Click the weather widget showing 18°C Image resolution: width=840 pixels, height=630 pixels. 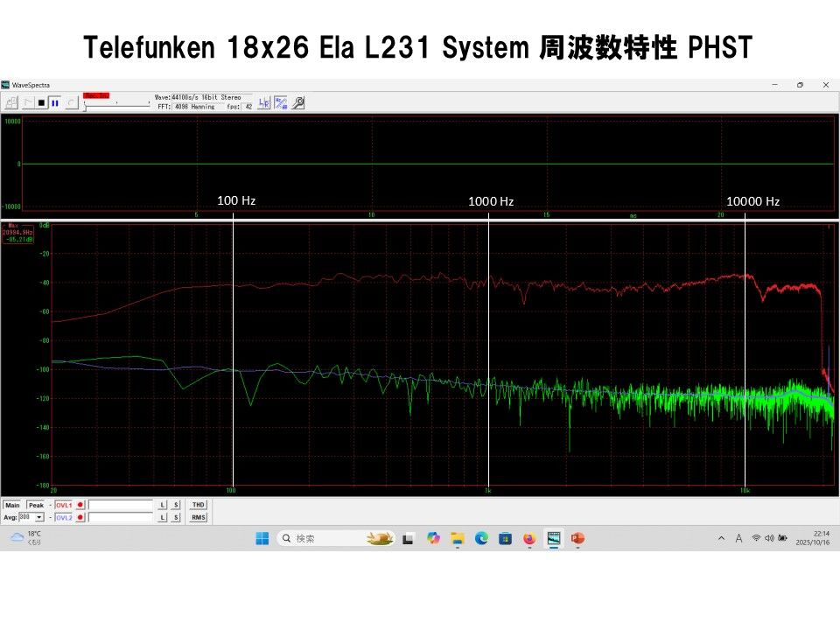pyautogui.click(x=25, y=538)
